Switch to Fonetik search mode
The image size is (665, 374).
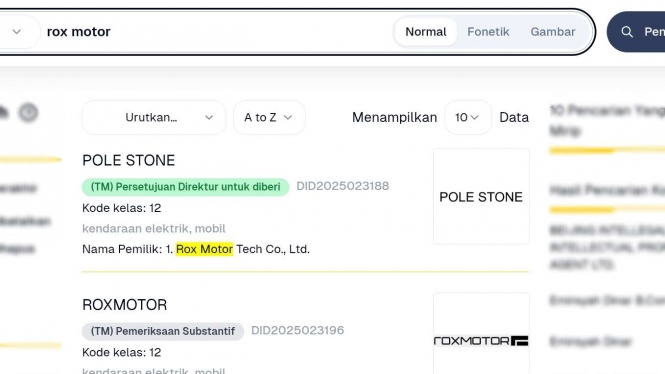[488, 32]
